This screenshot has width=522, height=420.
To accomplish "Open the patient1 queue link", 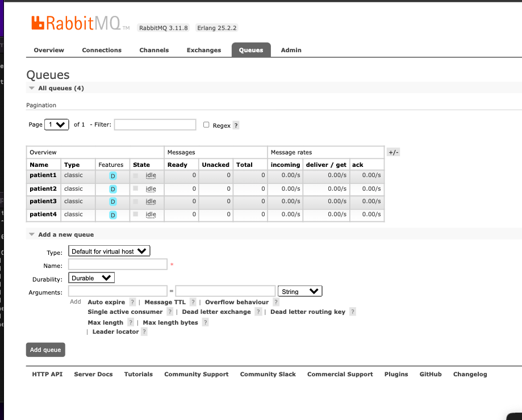I will (43, 175).
